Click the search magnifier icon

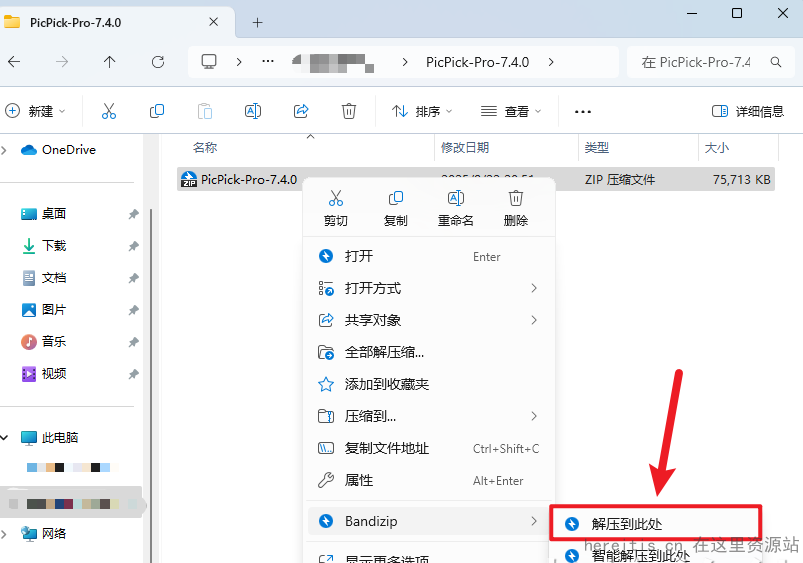coord(776,62)
